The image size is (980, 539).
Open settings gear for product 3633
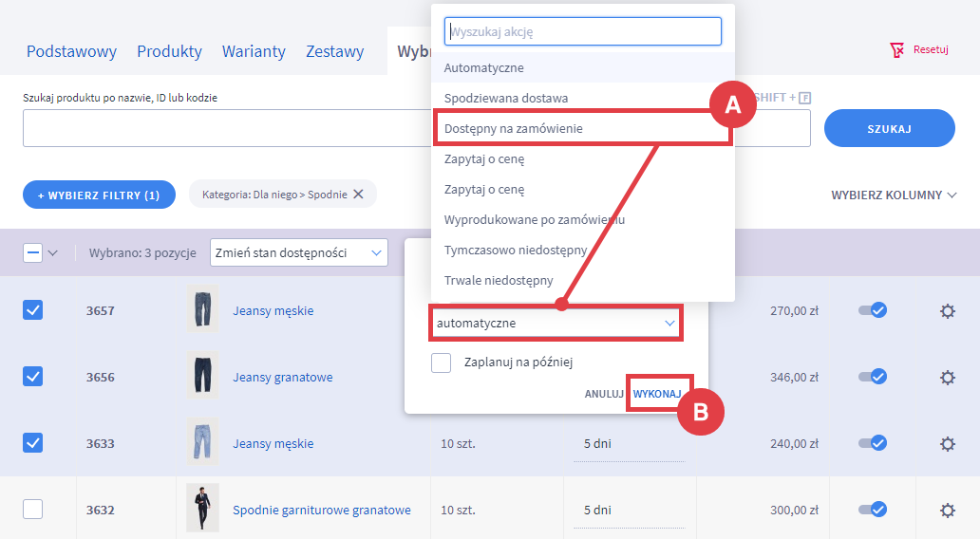click(x=948, y=443)
